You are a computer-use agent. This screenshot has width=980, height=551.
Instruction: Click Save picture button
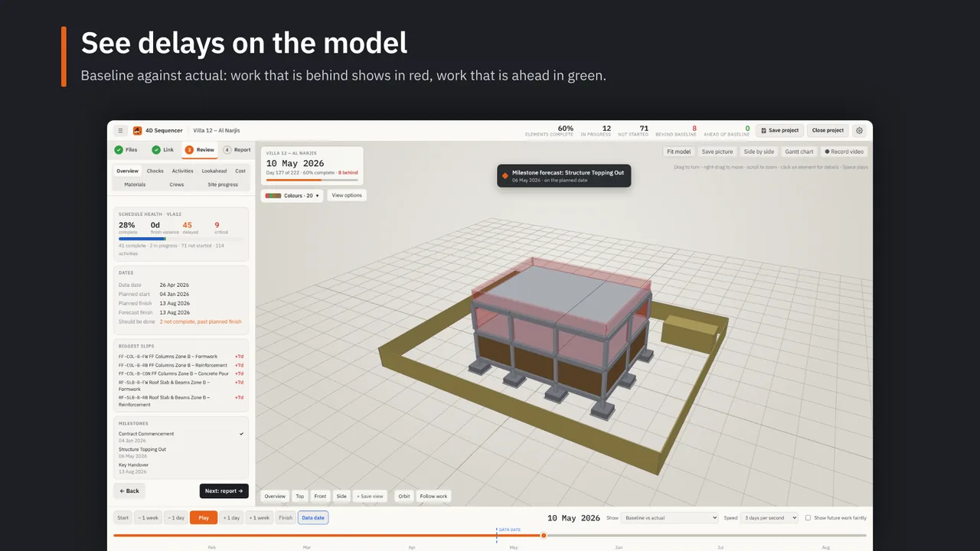(717, 152)
